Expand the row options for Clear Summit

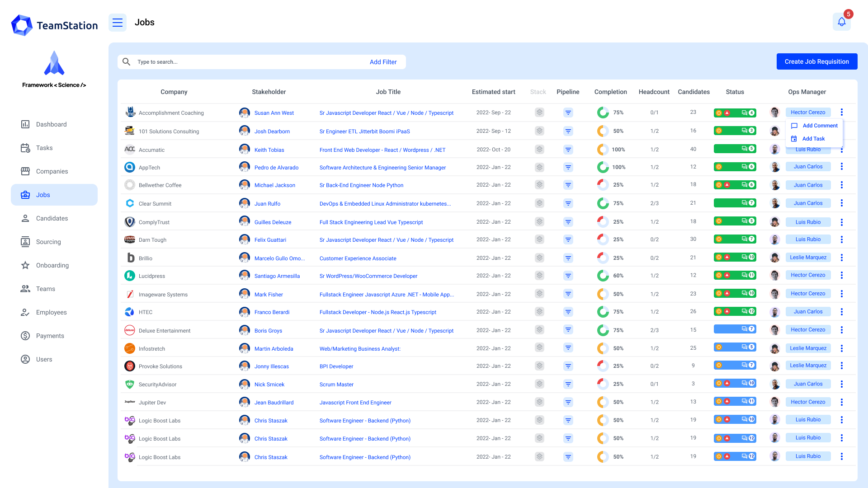pos(841,203)
